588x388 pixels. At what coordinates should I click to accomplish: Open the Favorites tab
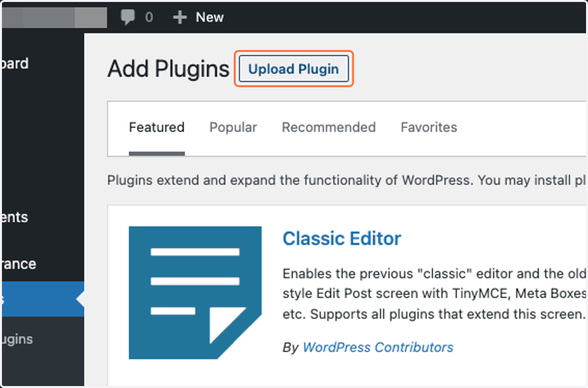[429, 127]
